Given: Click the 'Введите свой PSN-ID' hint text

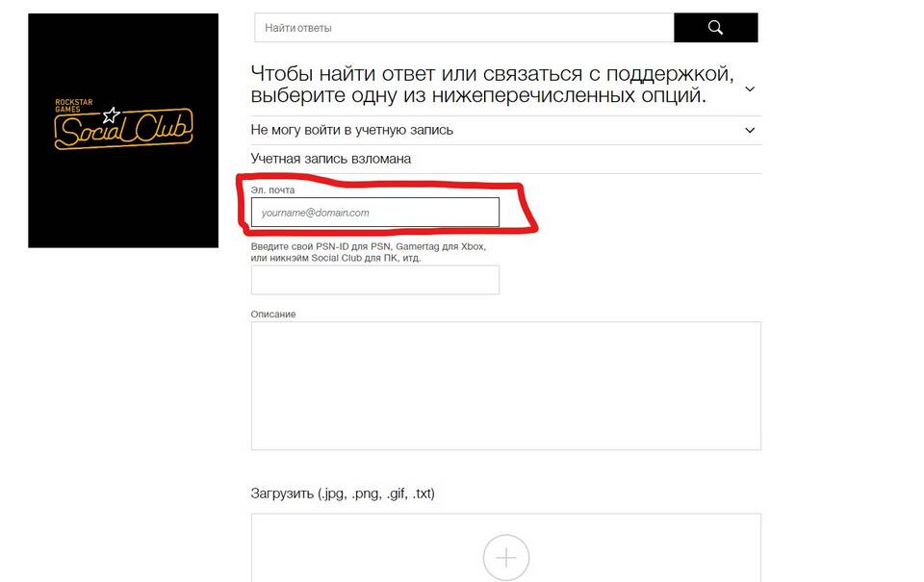Looking at the screenshot, I should click(369, 252).
